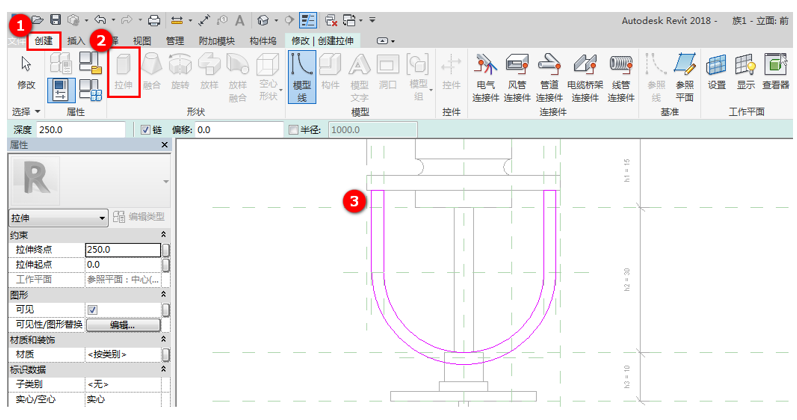Add a Cable Tray Connector (电缆桥架连接件)
The height and width of the screenshot is (420, 797).
coord(585,77)
